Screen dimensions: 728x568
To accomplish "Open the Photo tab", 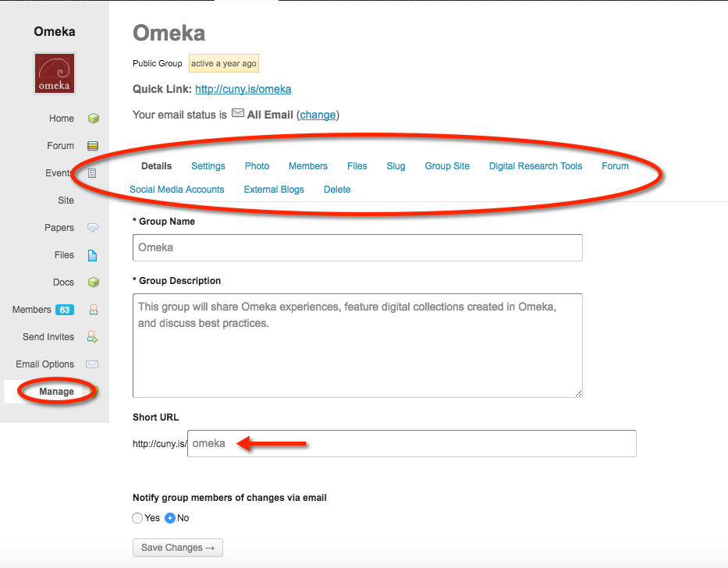I will pos(257,166).
